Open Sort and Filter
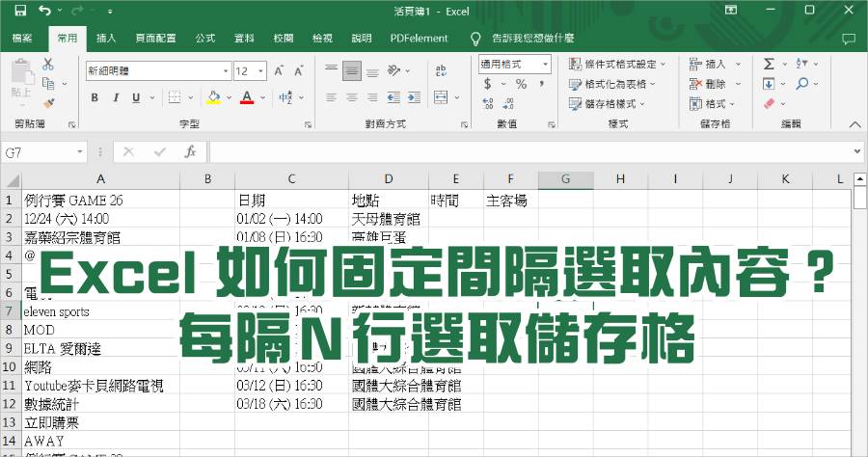The width and height of the screenshot is (868, 457). (801, 64)
